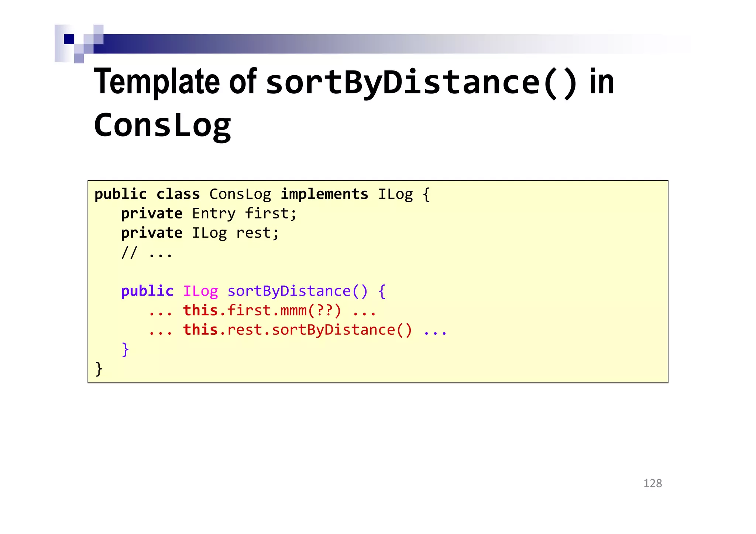This screenshot has width=756, height=534.
Task: Click the line "this.first.mmm(??)"
Action: [x=262, y=311]
